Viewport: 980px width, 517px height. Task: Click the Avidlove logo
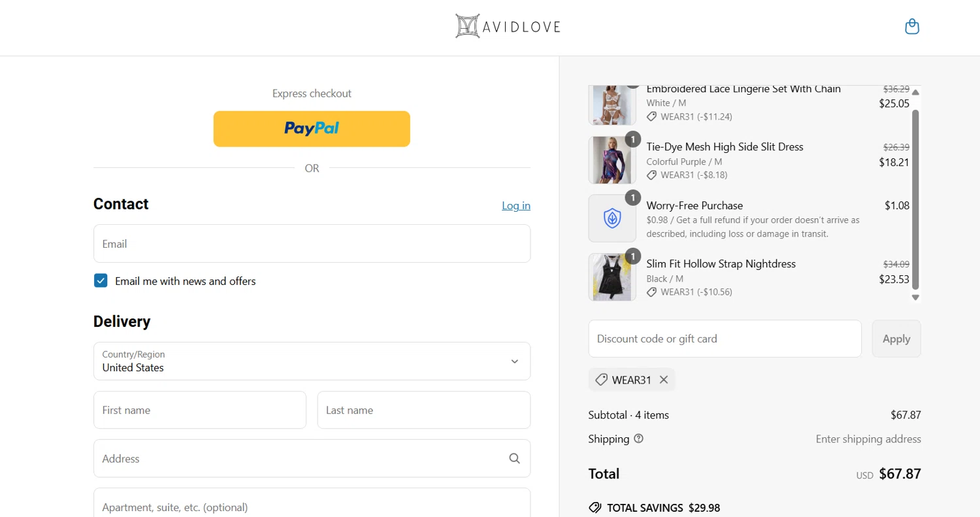coord(508,26)
